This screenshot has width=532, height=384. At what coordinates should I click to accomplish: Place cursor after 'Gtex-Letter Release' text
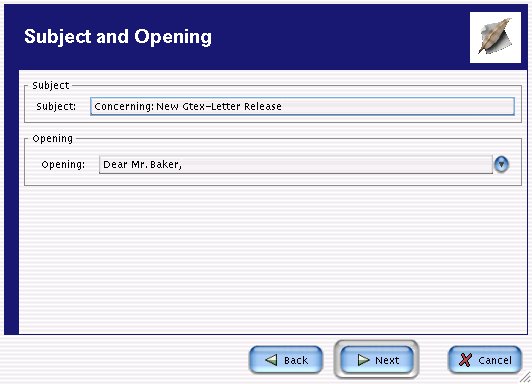(283, 107)
